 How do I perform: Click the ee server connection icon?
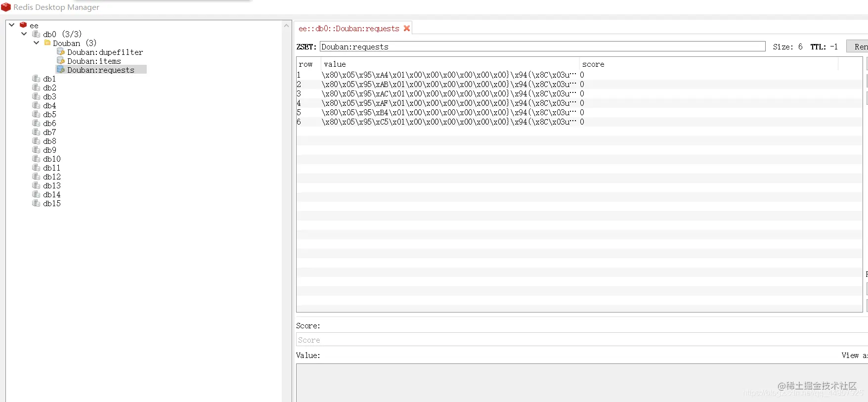click(23, 25)
